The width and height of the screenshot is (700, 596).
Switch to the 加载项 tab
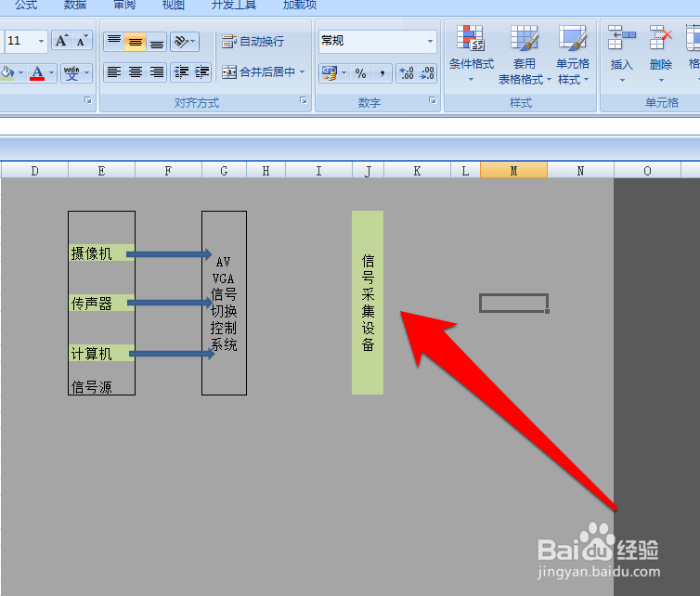click(x=300, y=5)
